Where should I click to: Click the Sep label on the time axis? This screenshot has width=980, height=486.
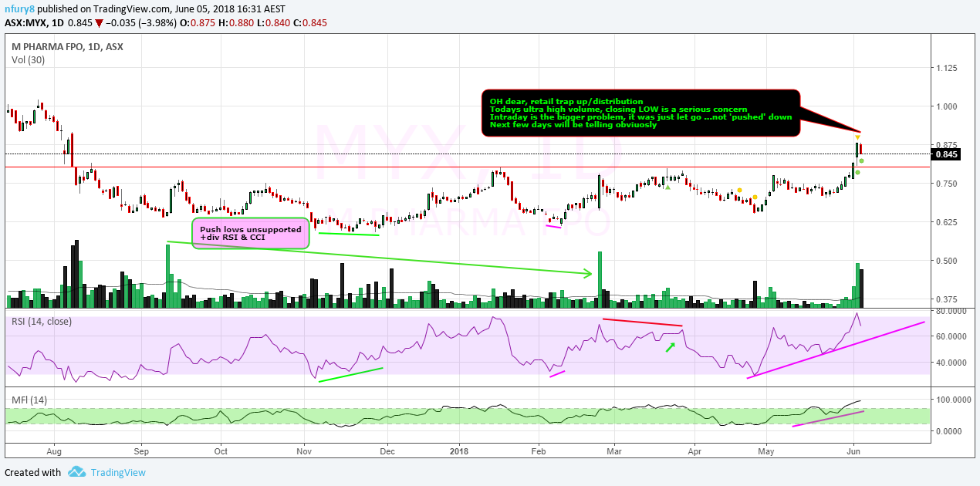tap(141, 451)
